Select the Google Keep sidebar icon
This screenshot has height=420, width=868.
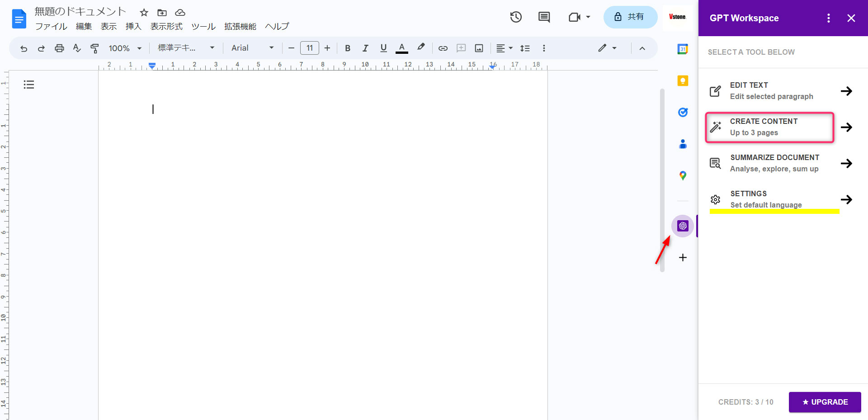683,80
